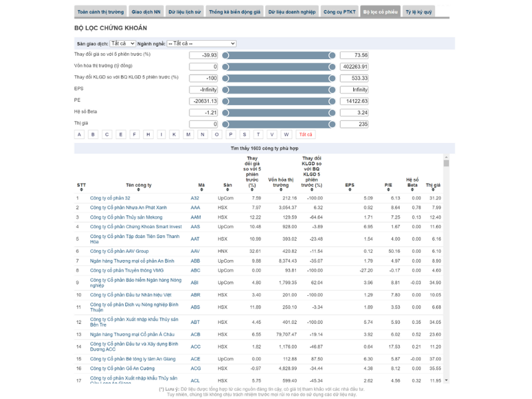Select Thống kê biến động giá tab
This screenshot has width=532, height=399.
(x=235, y=12)
